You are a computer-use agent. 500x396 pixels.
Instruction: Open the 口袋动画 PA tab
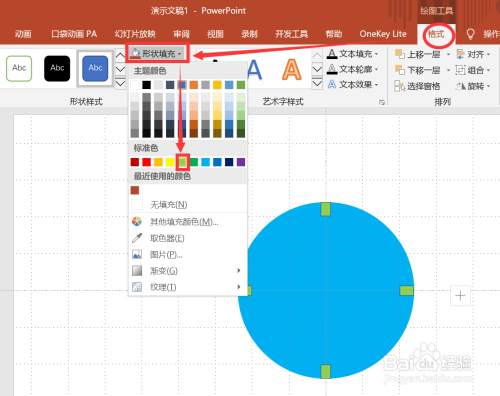point(74,34)
